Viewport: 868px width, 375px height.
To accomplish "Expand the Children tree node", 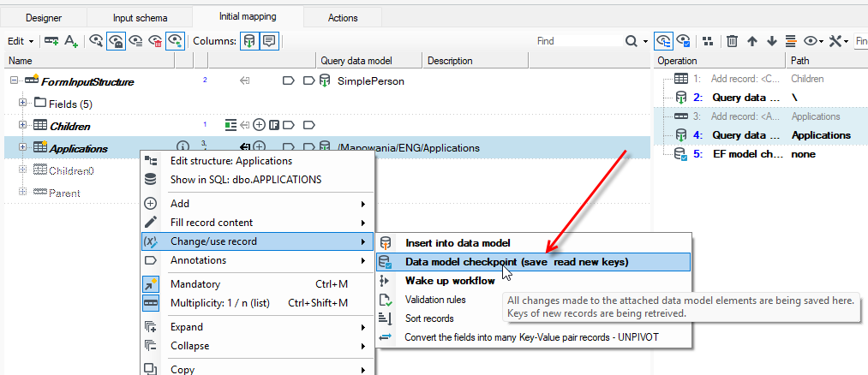I will click(x=22, y=125).
